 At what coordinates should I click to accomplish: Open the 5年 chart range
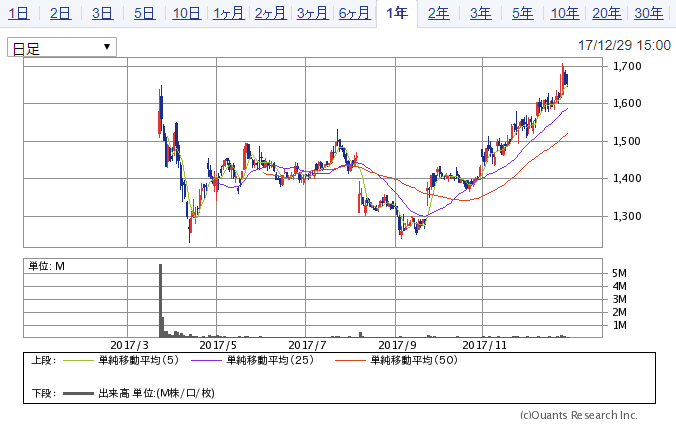(x=523, y=13)
